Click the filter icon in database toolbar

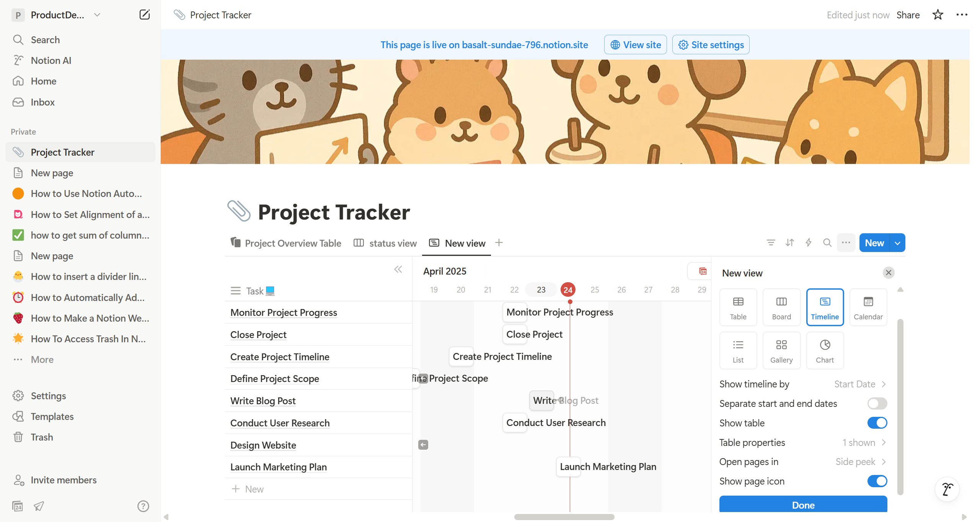click(x=771, y=242)
